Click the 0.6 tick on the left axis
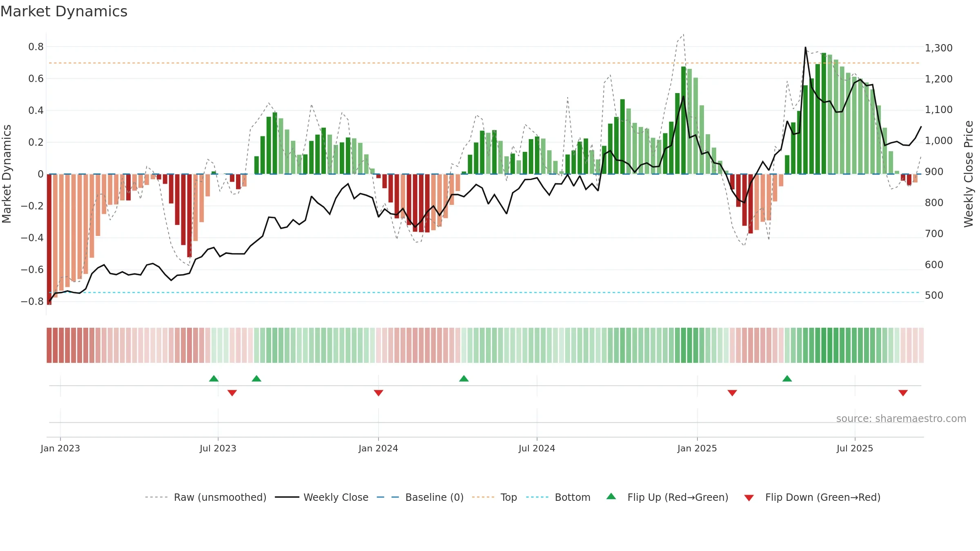The image size is (980, 551). pos(36,79)
